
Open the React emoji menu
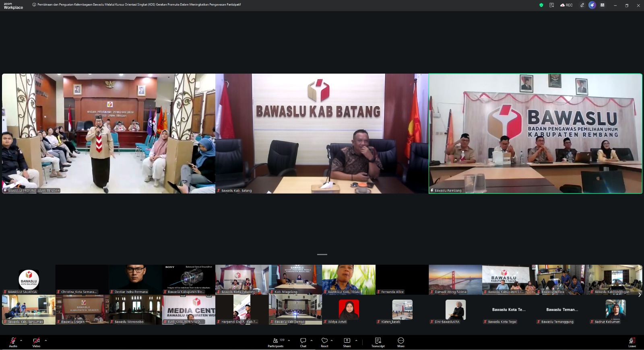point(324,342)
